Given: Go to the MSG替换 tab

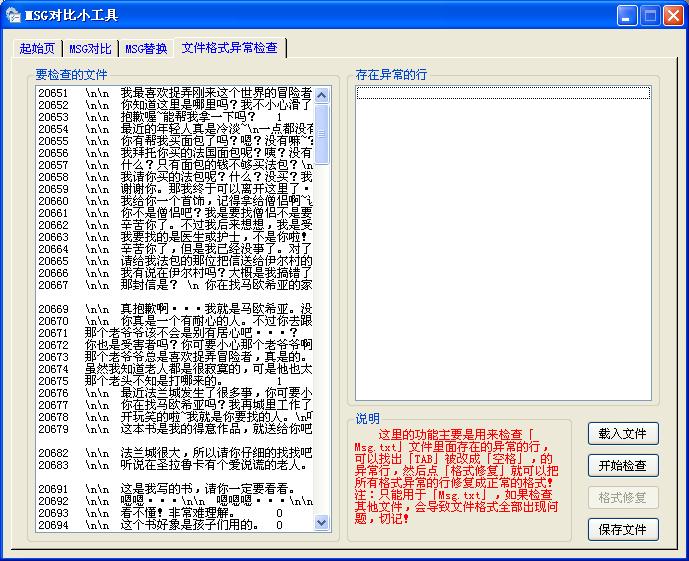Looking at the screenshot, I should [x=146, y=49].
